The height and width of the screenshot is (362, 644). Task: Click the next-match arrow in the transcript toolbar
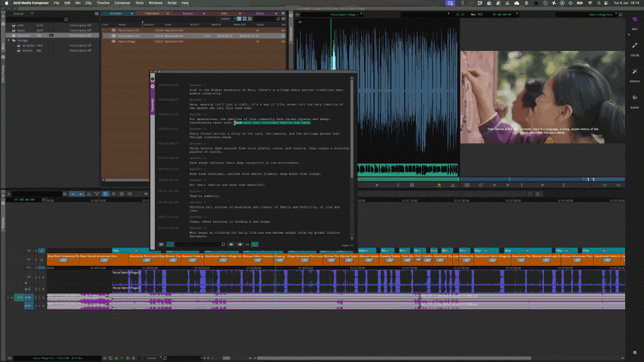pos(240,244)
